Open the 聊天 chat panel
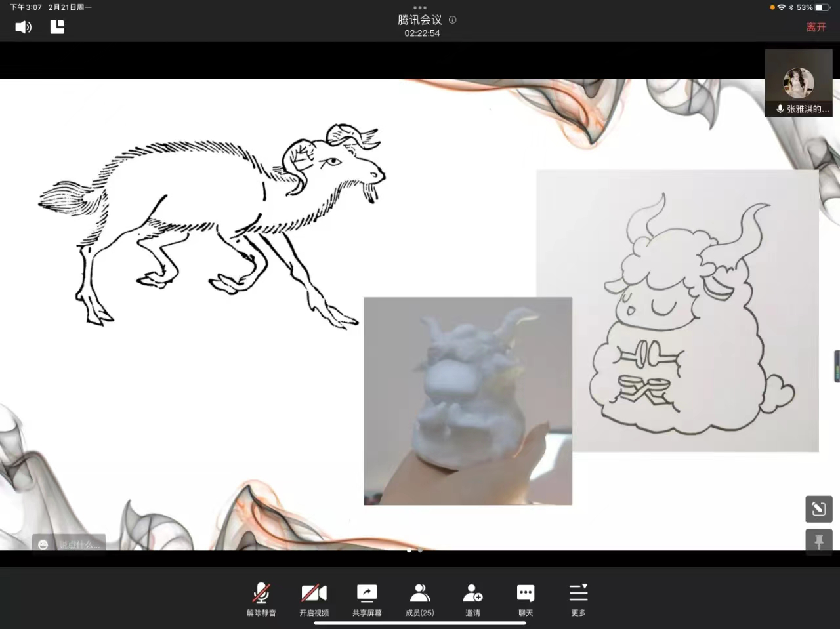The image size is (840, 629). (x=526, y=599)
